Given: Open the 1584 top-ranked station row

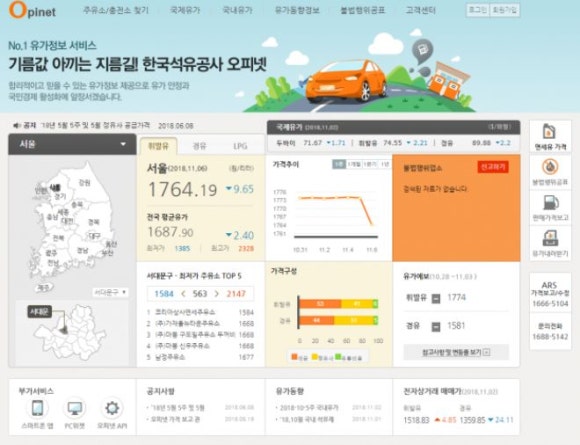Looking at the screenshot, I should coord(200,312).
